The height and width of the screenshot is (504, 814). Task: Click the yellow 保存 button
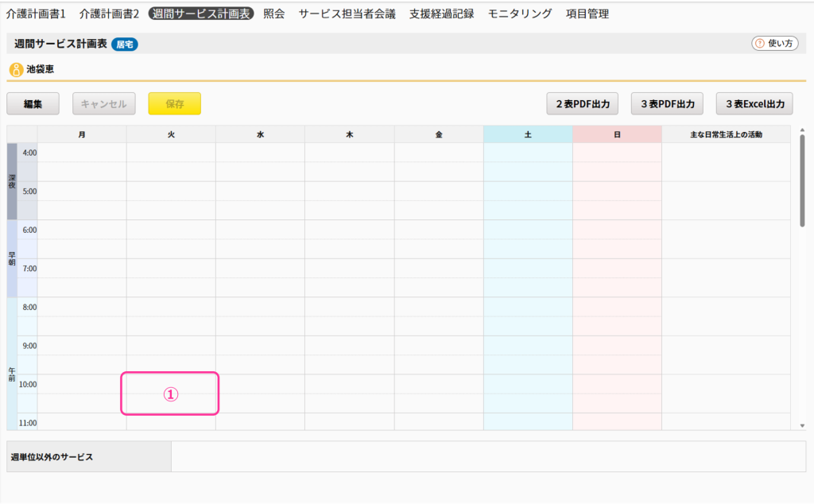tap(174, 103)
